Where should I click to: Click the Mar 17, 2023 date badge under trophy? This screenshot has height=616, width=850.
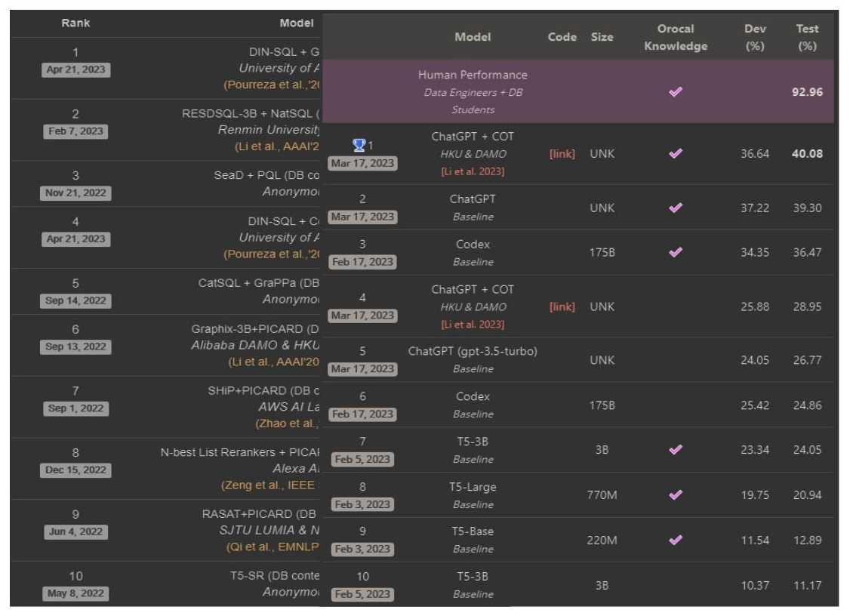[x=362, y=164]
